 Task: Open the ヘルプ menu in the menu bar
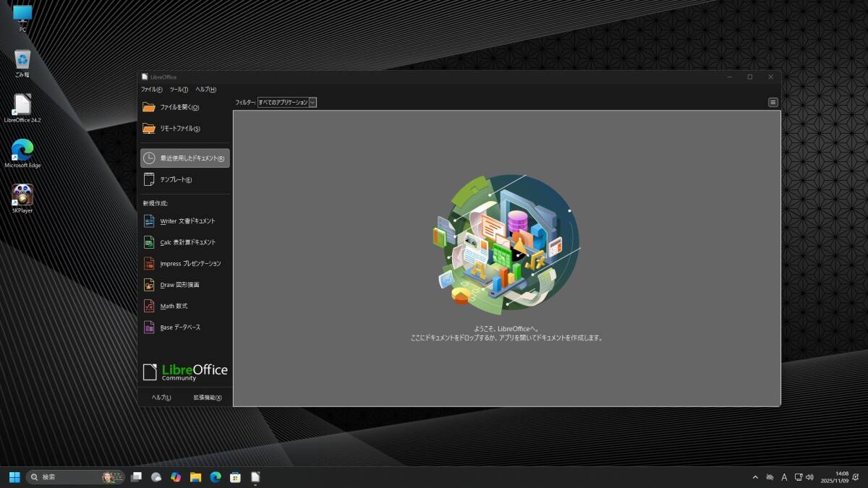pyautogui.click(x=205, y=90)
